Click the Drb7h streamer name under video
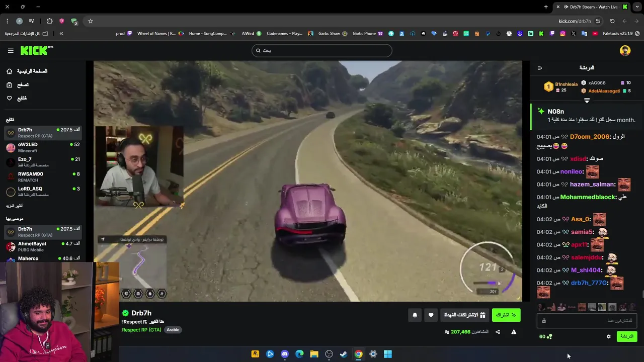 point(141,313)
